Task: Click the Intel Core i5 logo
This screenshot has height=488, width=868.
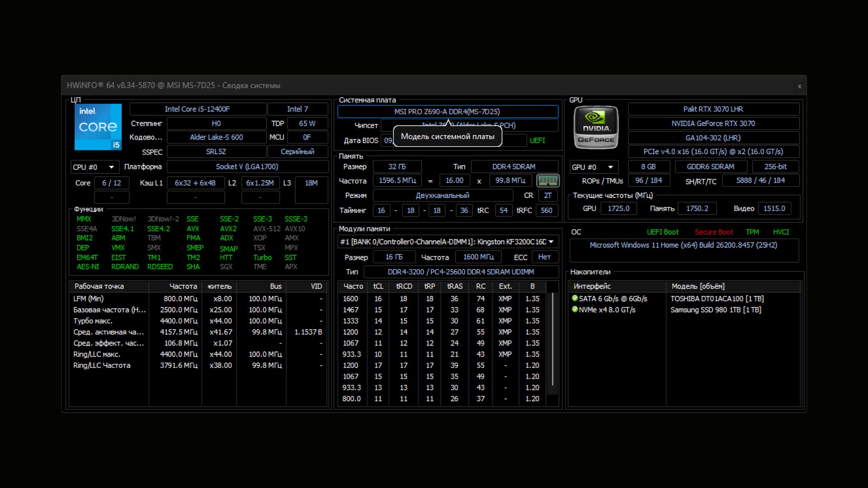Action: (98, 127)
